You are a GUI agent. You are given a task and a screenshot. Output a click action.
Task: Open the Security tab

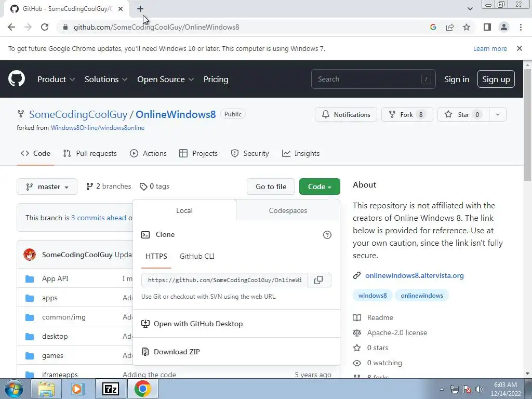(250, 153)
